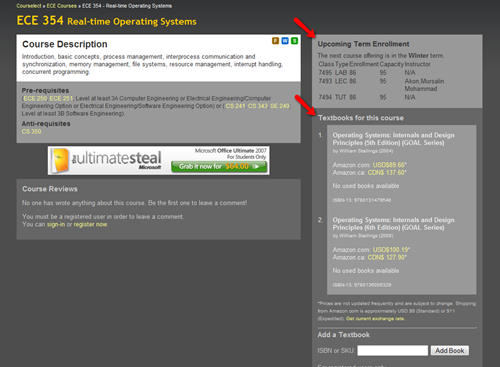
Task: Click instructor name 'Akon,Mursalin Mohammad'
Action: tap(424, 85)
